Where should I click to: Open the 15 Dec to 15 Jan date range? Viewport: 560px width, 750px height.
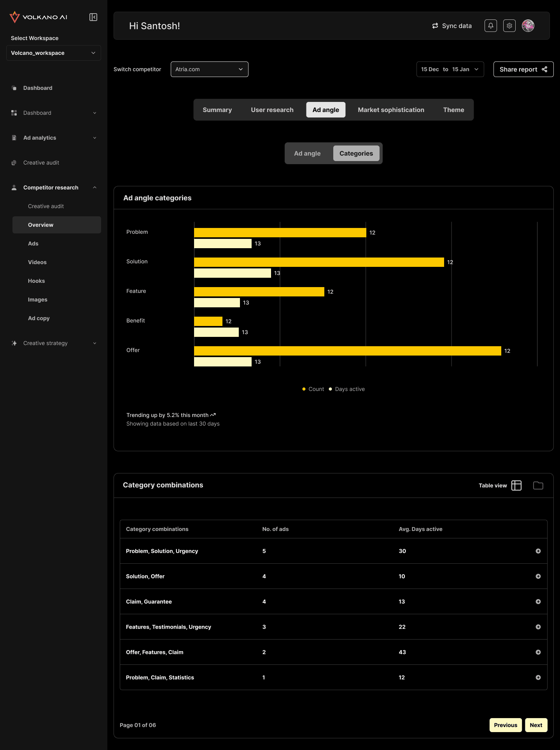(x=450, y=69)
